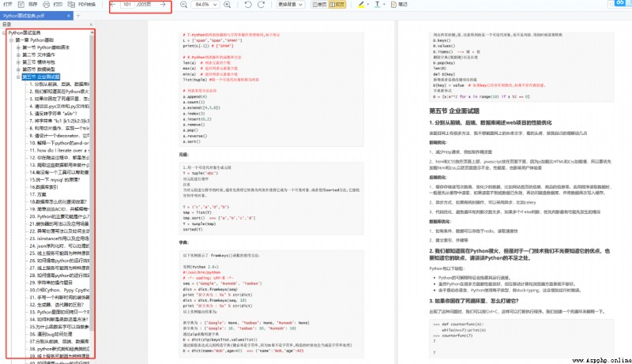Click the PDF转换 convert icon
The height and width of the screenshot is (364, 632).
(71, 5)
